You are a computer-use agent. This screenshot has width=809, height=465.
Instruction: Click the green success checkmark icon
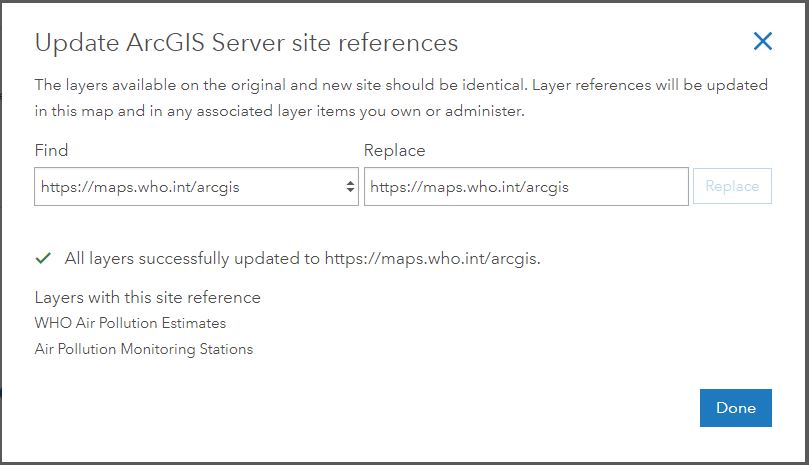pyautogui.click(x=43, y=258)
